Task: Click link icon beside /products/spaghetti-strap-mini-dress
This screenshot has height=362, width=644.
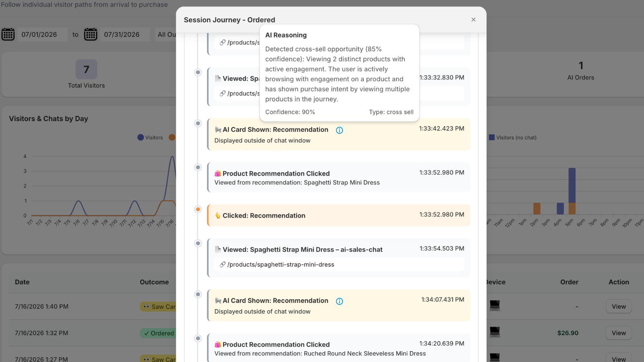Action: pyautogui.click(x=223, y=264)
